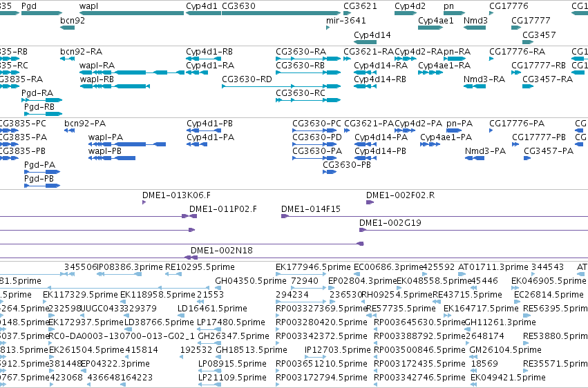Click the bcn92-RA transcript label

(x=81, y=52)
